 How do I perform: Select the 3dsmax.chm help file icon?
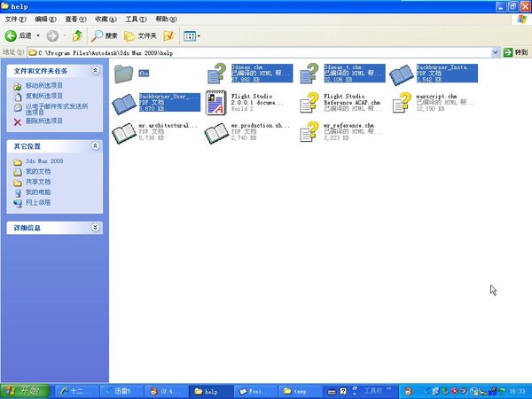[216, 74]
